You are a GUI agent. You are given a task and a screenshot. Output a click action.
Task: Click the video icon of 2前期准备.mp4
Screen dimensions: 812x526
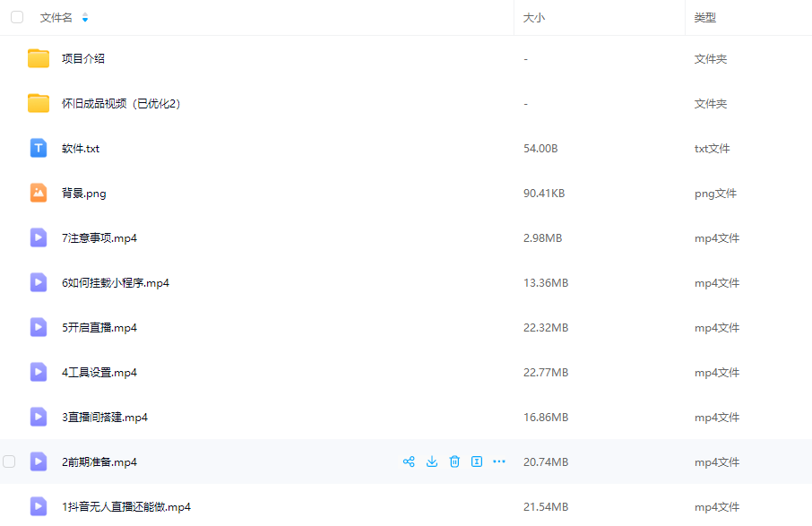click(39, 461)
